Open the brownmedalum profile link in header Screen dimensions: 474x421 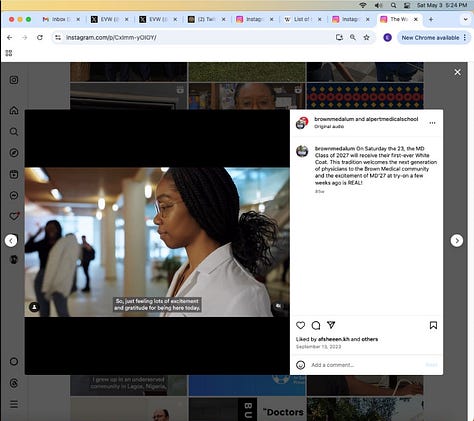pos(334,119)
